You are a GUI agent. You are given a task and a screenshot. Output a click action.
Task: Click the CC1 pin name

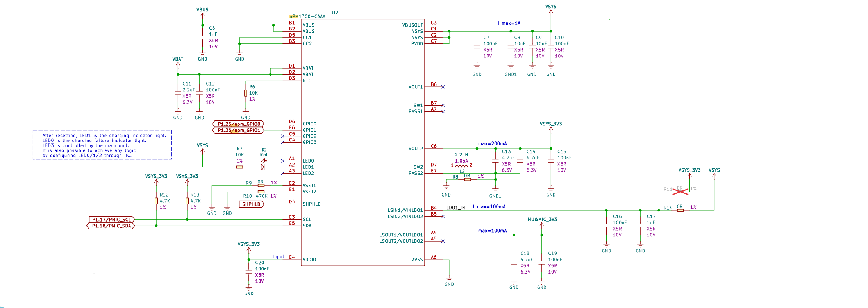tap(307, 38)
